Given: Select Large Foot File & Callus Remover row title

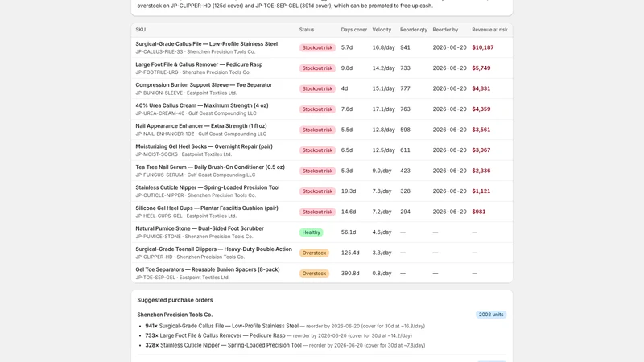Looking at the screenshot, I should [x=199, y=64].
